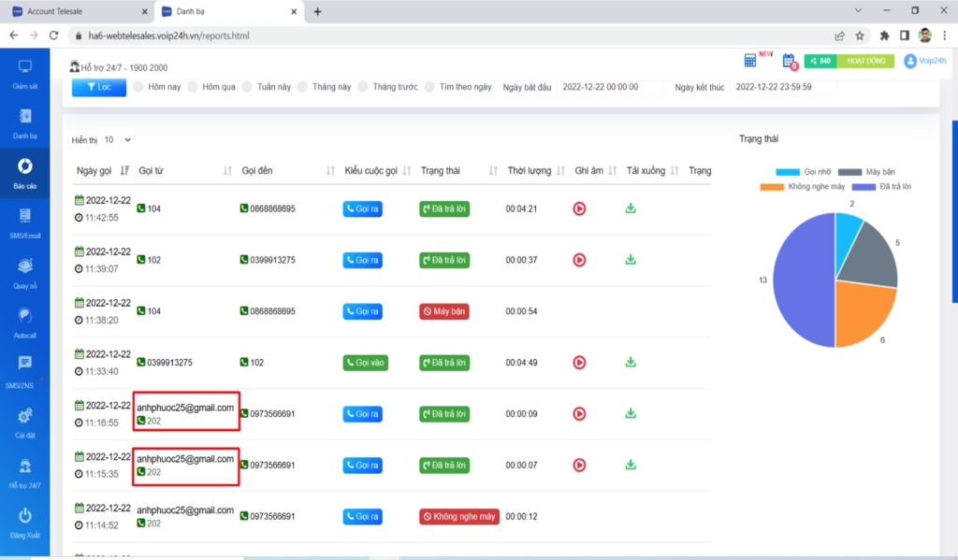Click the blue Lọc filter button
This screenshot has width=958, height=560.
(x=98, y=87)
